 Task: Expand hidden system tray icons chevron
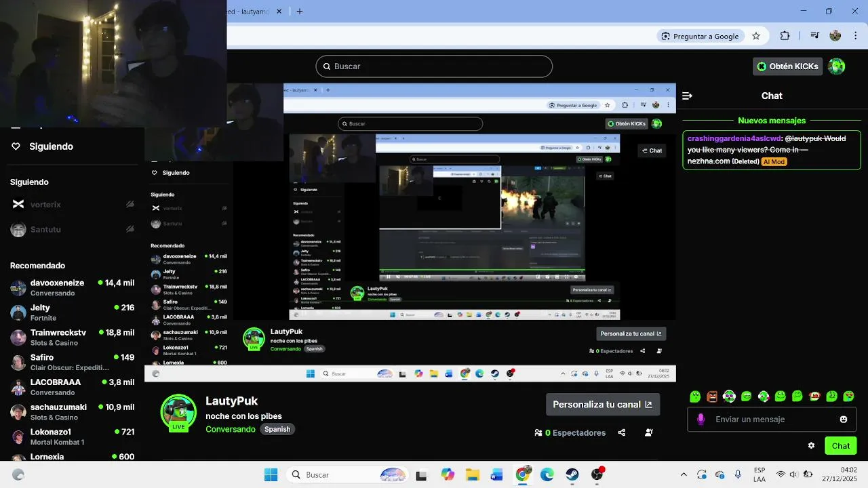click(x=684, y=475)
